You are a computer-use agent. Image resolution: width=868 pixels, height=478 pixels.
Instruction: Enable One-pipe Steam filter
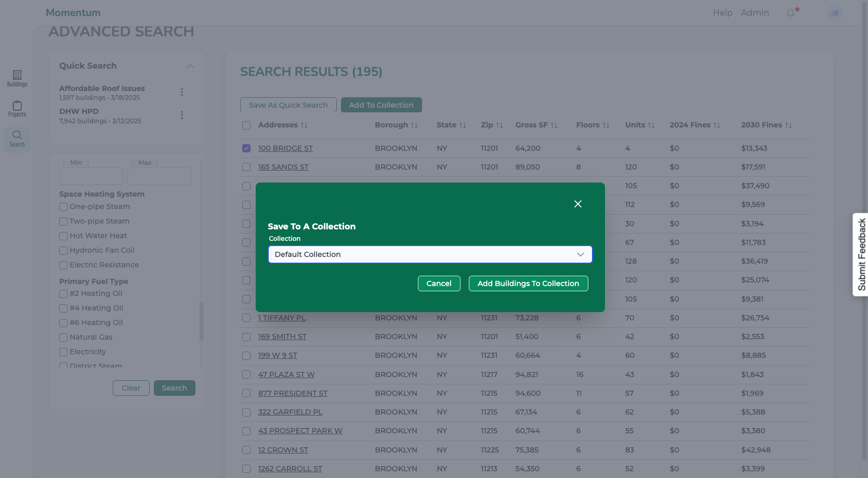click(x=63, y=207)
